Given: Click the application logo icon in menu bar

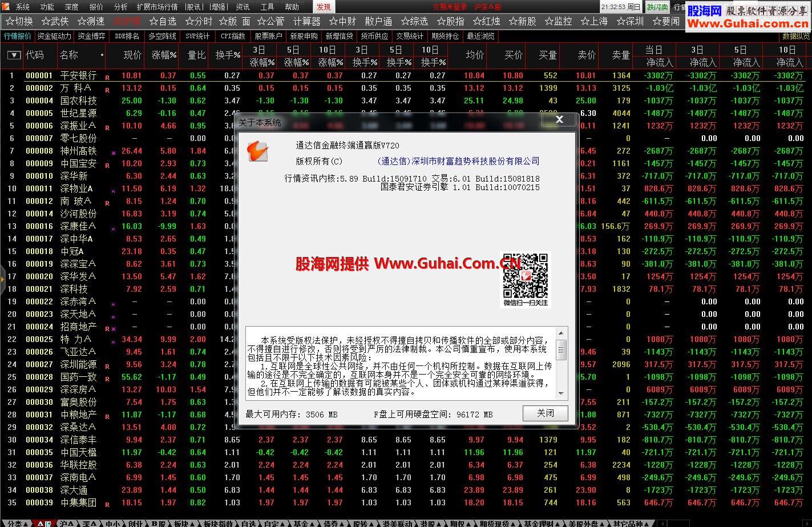Looking at the screenshot, I should (x=5, y=7).
